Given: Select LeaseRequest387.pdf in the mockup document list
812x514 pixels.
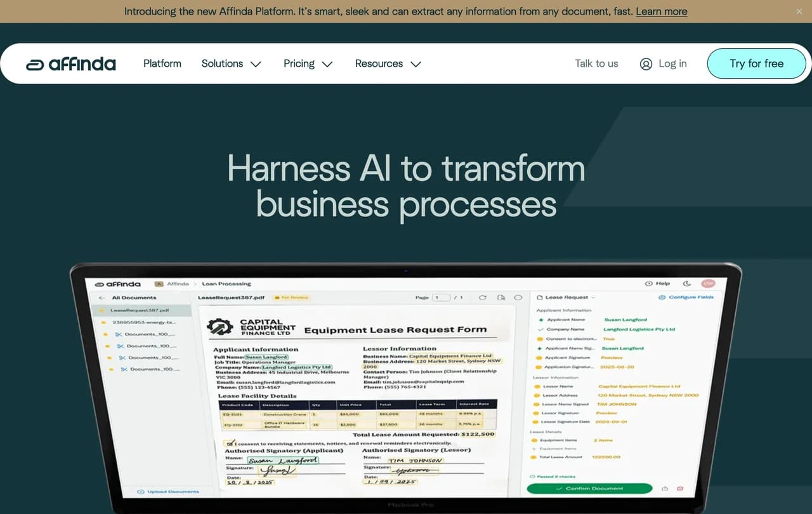Looking at the screenshot, I should 140,310.
